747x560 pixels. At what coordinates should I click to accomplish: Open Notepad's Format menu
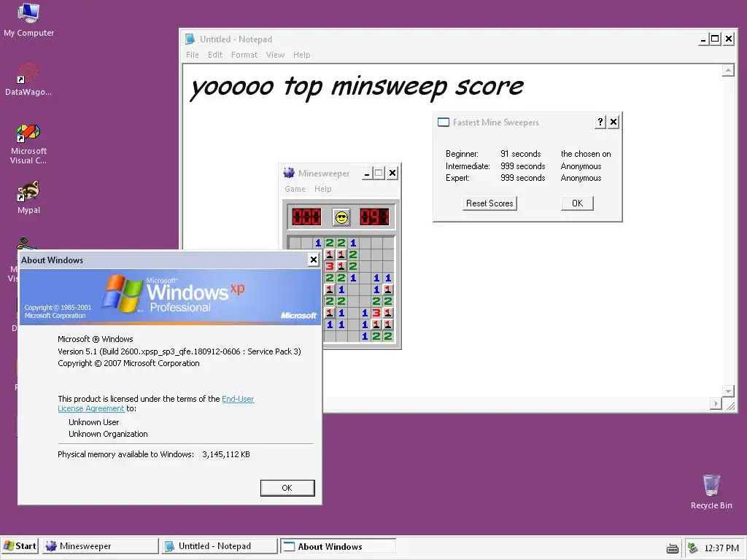[244, 55]
